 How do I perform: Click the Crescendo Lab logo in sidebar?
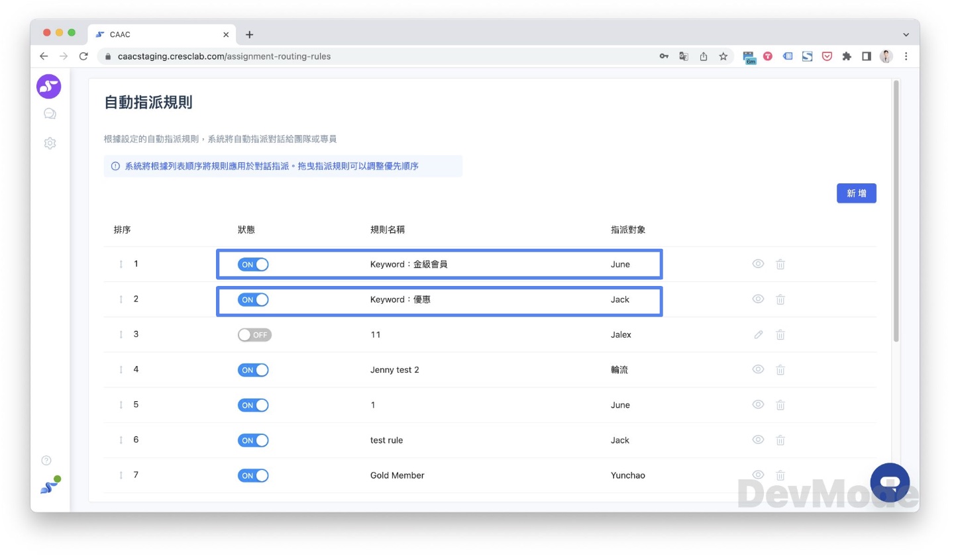[49, 87]
